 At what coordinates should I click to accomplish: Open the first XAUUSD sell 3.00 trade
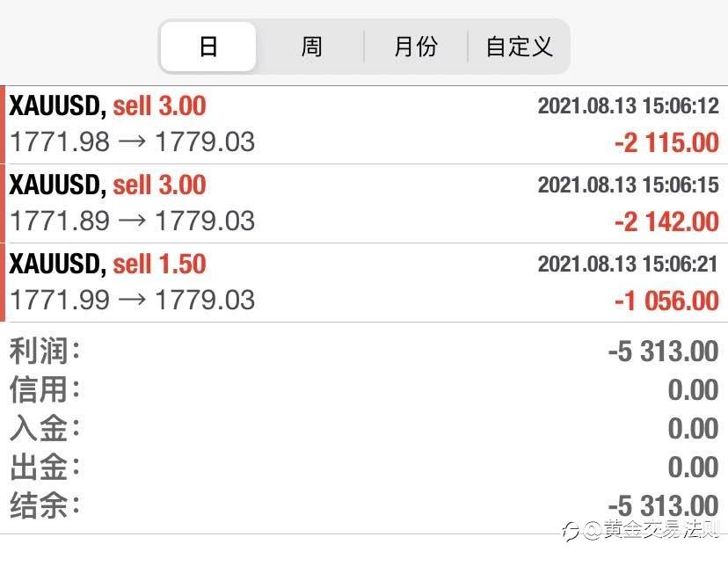coord(107,106)
